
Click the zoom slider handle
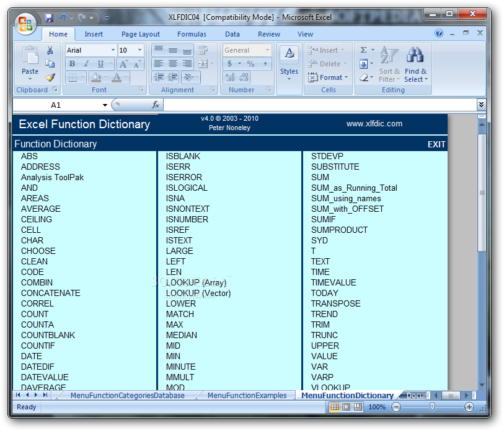point(432,407)
